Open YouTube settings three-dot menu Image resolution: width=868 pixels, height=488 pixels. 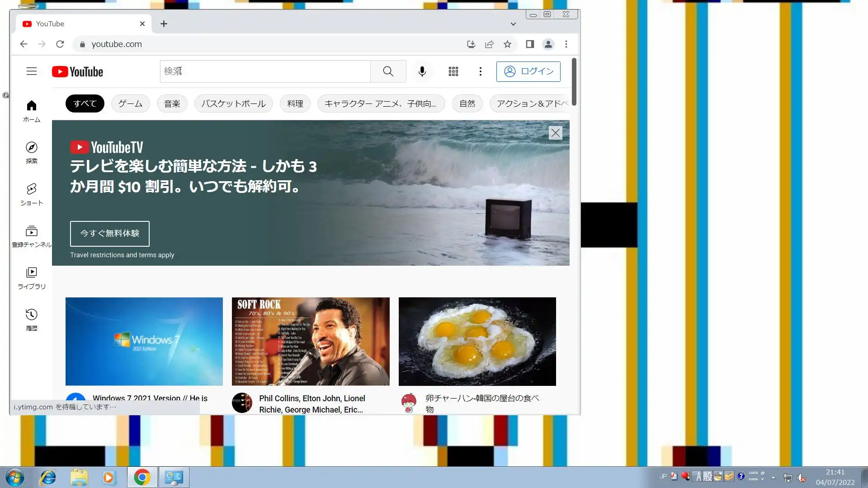(x=480, y=71)
